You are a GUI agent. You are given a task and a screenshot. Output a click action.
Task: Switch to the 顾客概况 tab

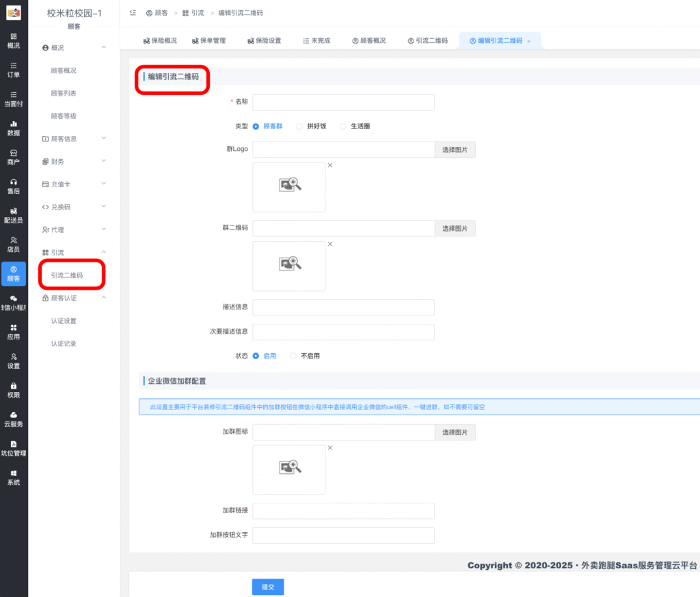click(x=369, y=41)
